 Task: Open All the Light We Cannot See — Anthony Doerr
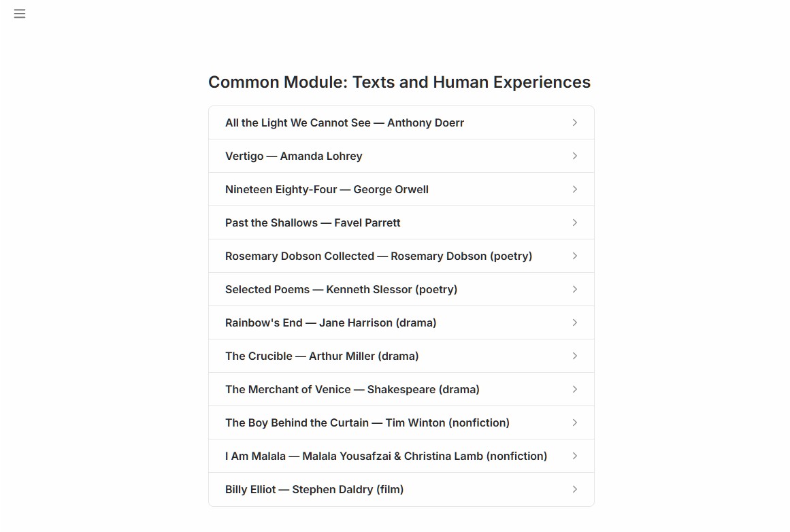(401, 122)
